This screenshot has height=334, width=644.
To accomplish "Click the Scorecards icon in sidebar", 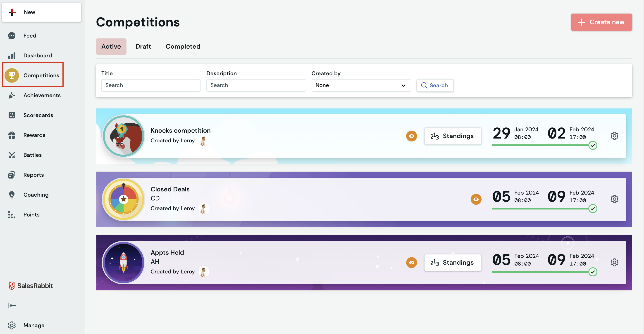I will pos(12,115).
